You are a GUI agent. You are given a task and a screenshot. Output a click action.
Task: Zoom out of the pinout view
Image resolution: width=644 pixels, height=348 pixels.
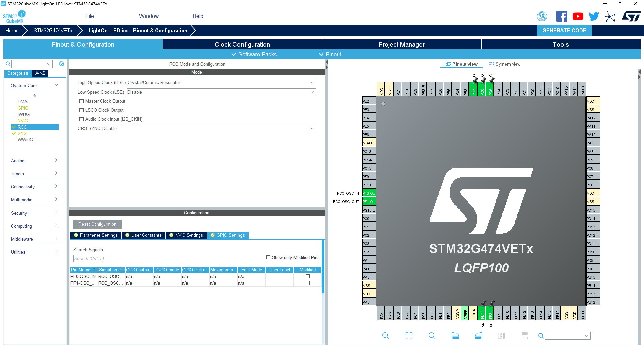(x=432, y=335)
